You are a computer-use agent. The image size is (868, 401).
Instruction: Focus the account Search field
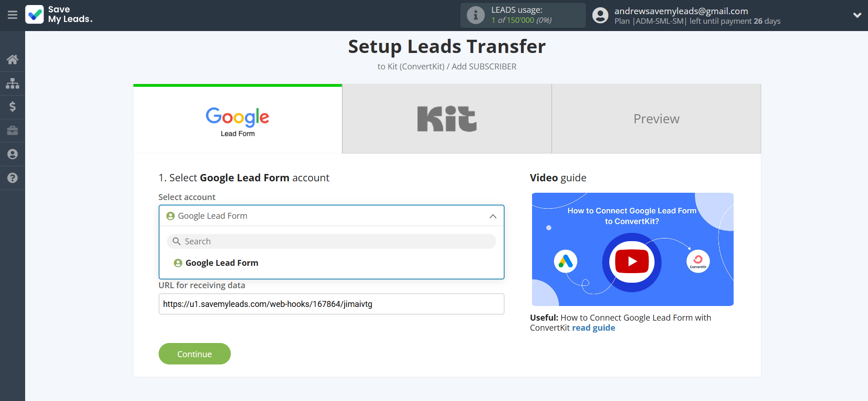tap(331, 241)
